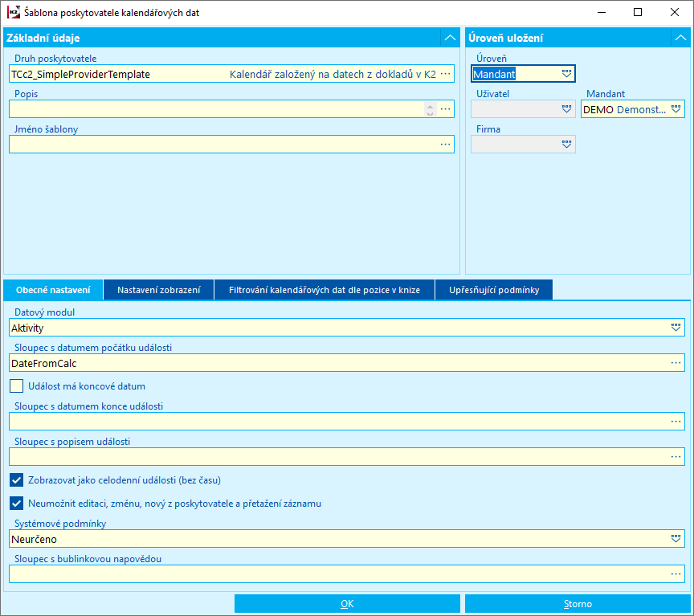Viewport: 694px width, 616px height.
Task: Open ellipsis for Sloupec s bublinkovou nápovědou
Action: pyautogui.click(x=676, y=574)
